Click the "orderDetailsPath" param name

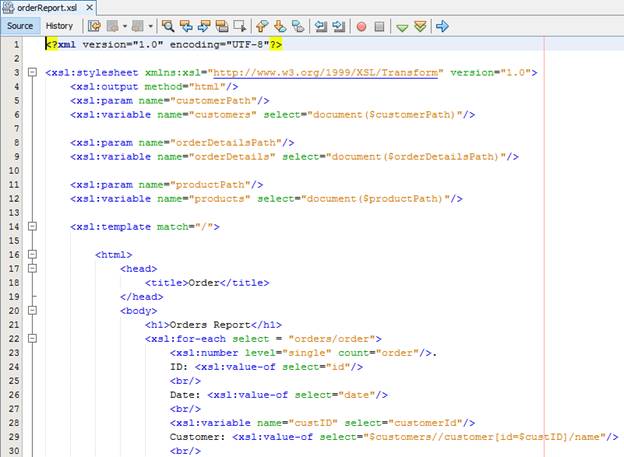226,143
